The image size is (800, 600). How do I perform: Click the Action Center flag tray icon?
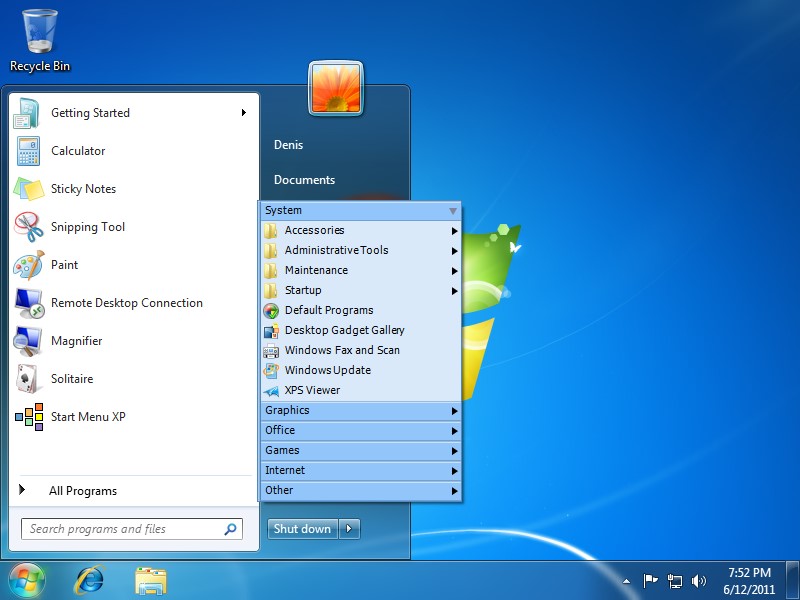(x=650, y=581)
